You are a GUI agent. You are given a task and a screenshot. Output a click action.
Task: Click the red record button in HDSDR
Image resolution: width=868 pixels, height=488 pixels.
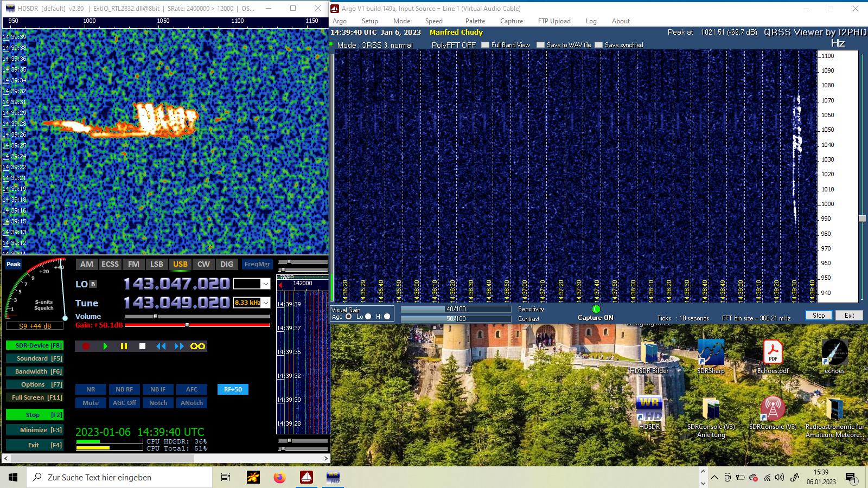[86, 346]
